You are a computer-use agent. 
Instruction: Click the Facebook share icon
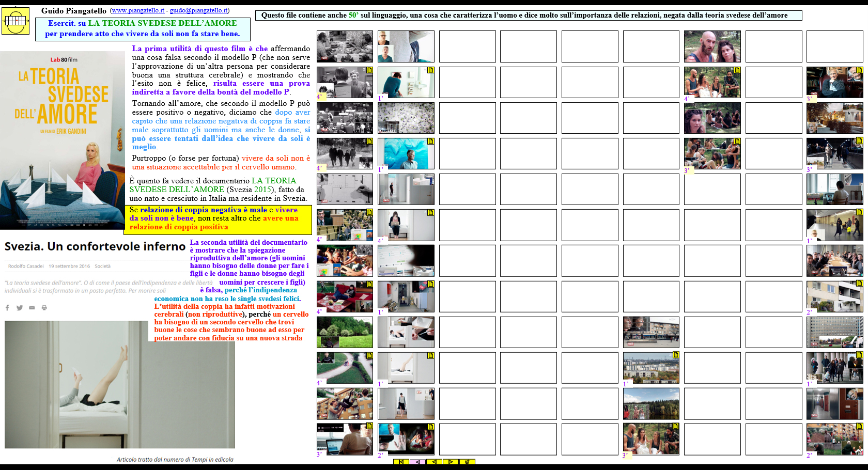coord(7,308)
